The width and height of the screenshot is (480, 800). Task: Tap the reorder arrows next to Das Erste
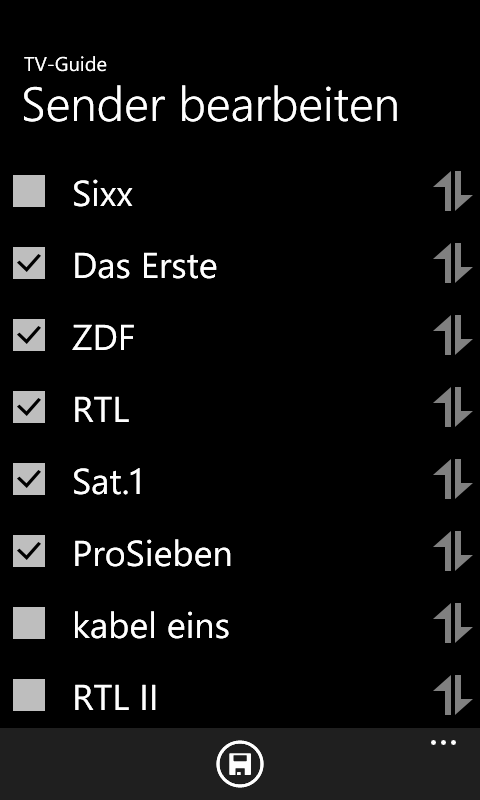coord(452,263)
